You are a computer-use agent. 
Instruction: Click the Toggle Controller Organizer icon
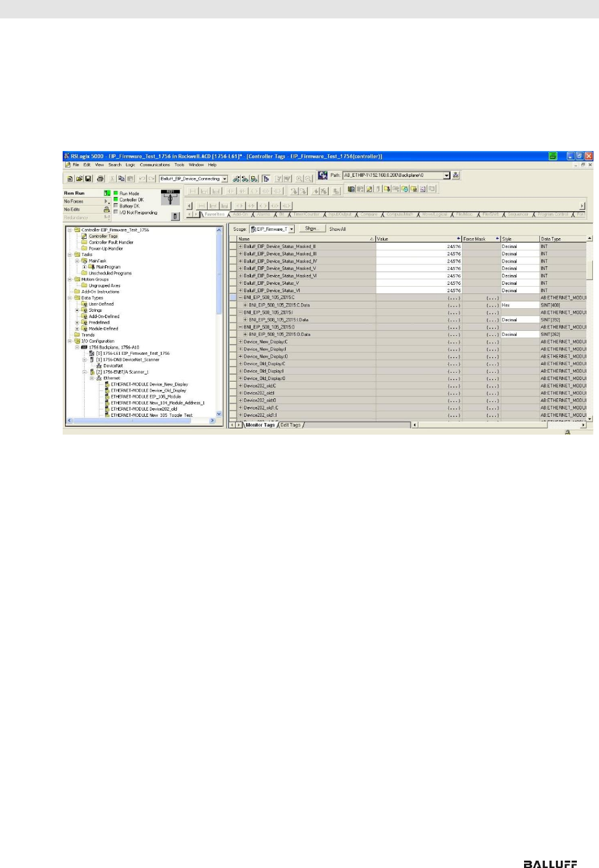pyautogui.click(x=266, y=179)
